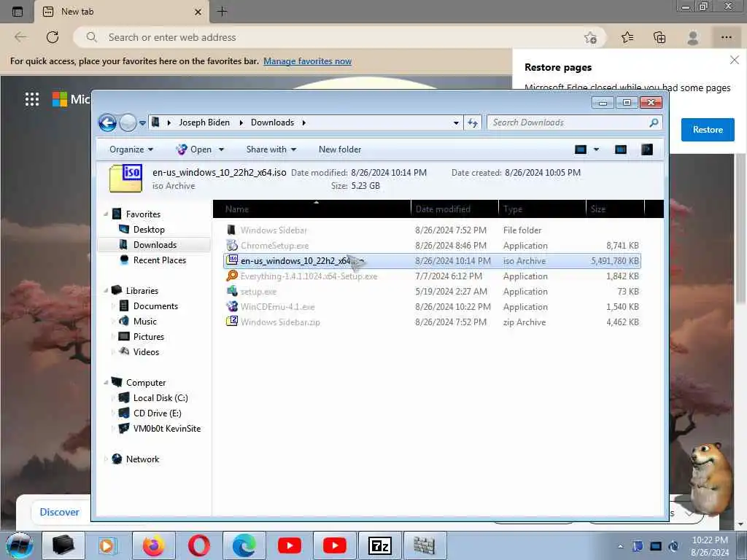
Task: Collapse the Favorites group
Action: 106,214
